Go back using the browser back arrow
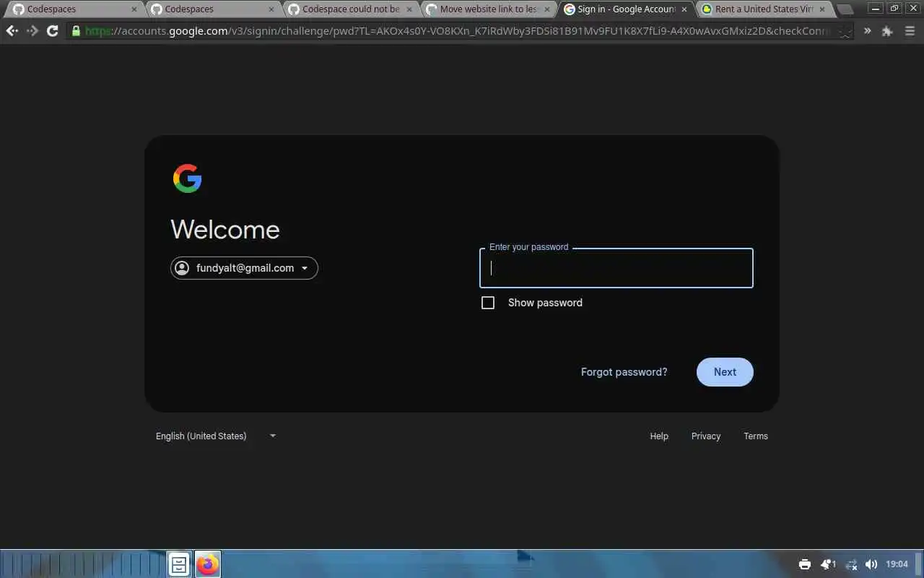This screenshot has height=578, width=924. [12, 31]
